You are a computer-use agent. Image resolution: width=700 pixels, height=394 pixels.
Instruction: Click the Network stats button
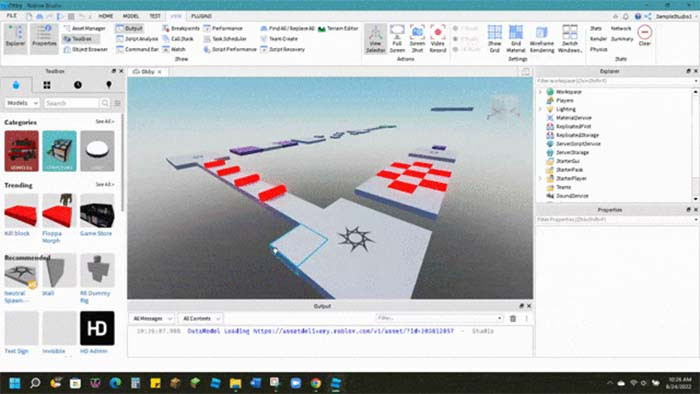(x=621, y=28)
